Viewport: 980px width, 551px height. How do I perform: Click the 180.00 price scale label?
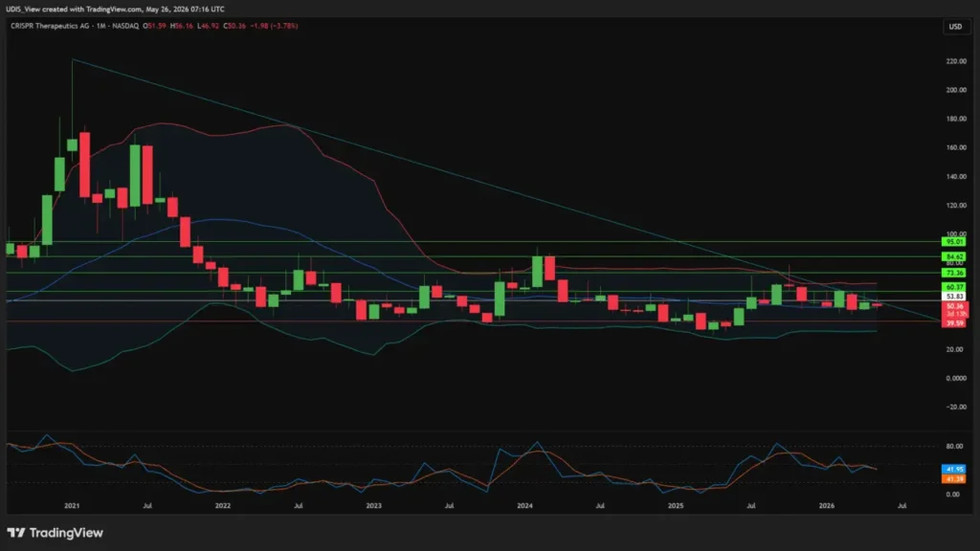click(x=956, y=119)
